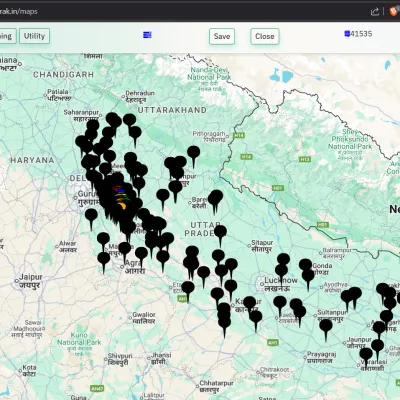The image size is (400, 400).
Task: Click the Lucknow city label
Action: coord(281,284)
